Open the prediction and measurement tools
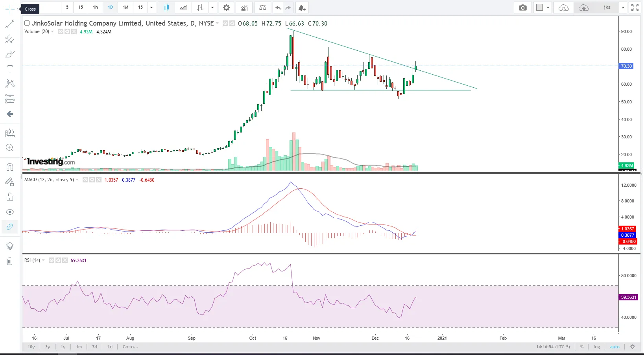This screenshot has height=355, width=644. click(10, 99)
